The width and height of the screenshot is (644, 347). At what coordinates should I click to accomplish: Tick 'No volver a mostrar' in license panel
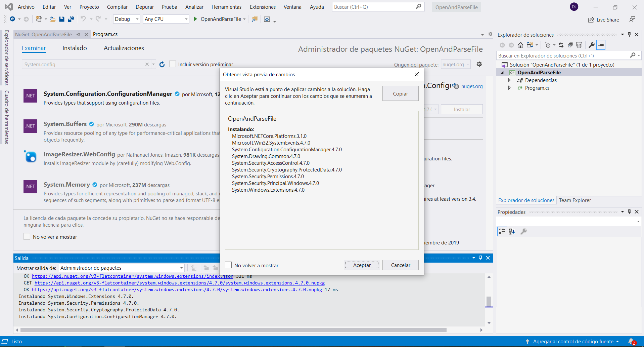27,237
